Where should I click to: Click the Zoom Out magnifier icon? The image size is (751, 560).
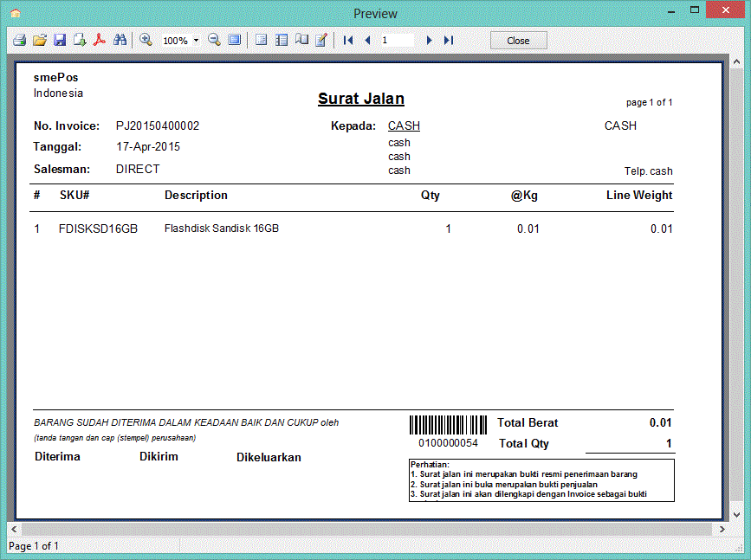pos(213,40)
